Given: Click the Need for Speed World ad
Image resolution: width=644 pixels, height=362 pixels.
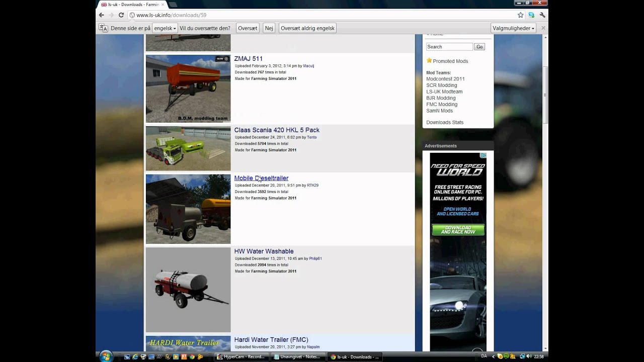Looking at the screenshot, I should coord(458,251).
